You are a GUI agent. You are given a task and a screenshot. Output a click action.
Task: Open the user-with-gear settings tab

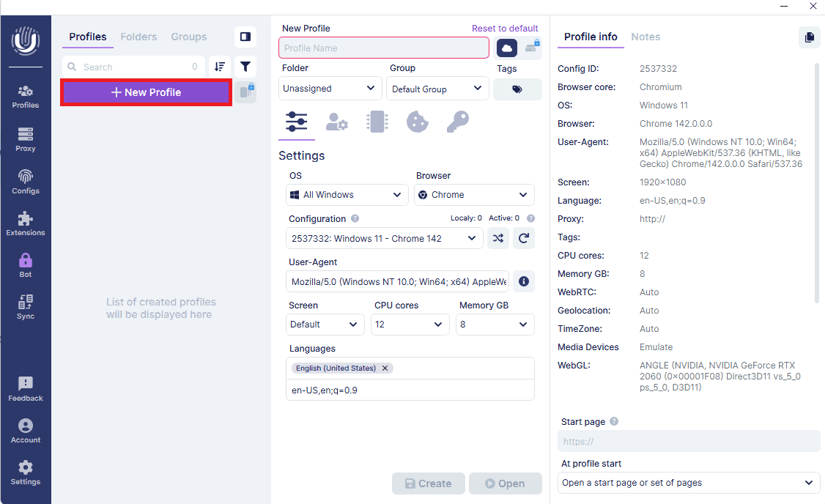tap(336, 122)
